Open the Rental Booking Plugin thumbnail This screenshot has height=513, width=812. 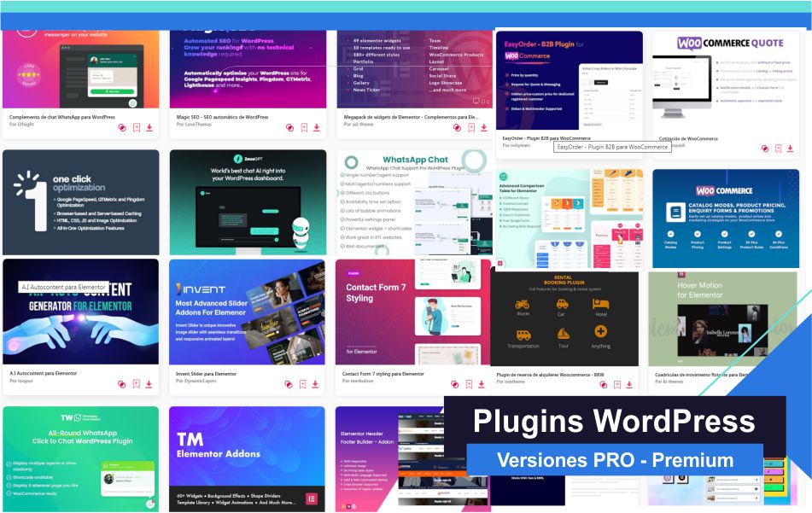[564, 319]
